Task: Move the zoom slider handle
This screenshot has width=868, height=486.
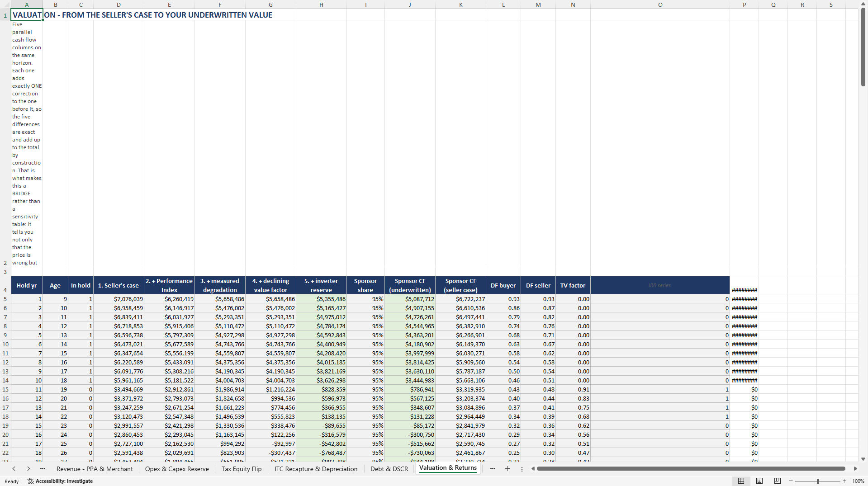Action: [x=818, y=481]
